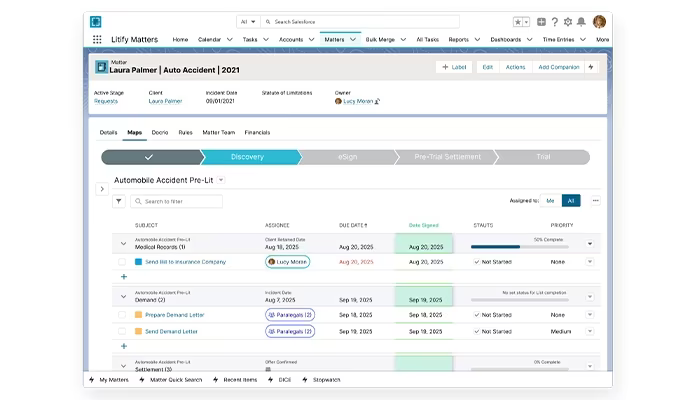Click the Search Salesforce field

(360, 21)
